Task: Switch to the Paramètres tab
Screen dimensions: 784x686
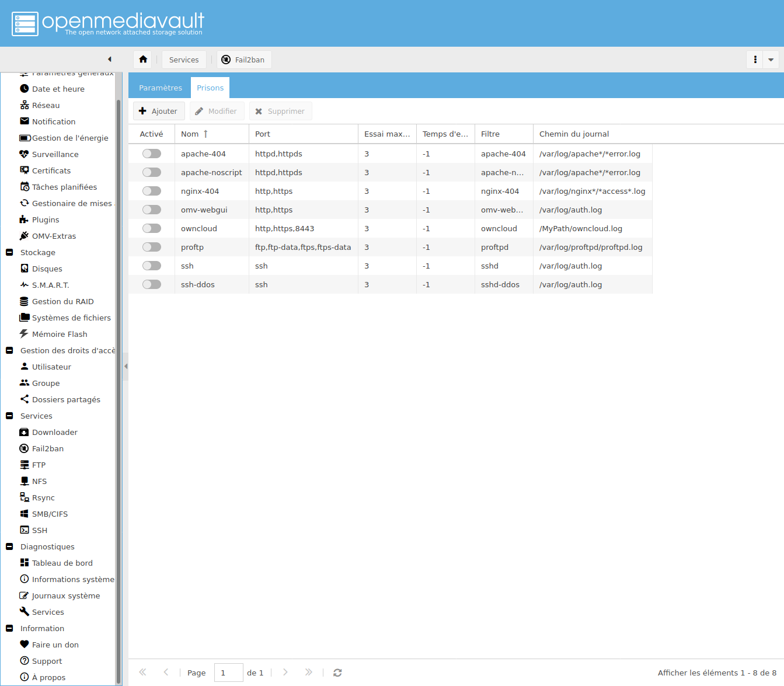Action: click(x=161, y=88)
